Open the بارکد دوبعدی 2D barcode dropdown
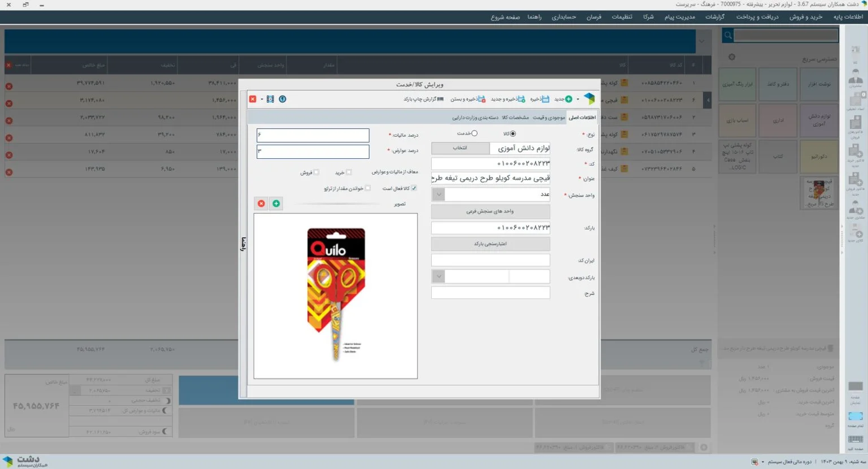Screen dimensions: 868x469 439,276
